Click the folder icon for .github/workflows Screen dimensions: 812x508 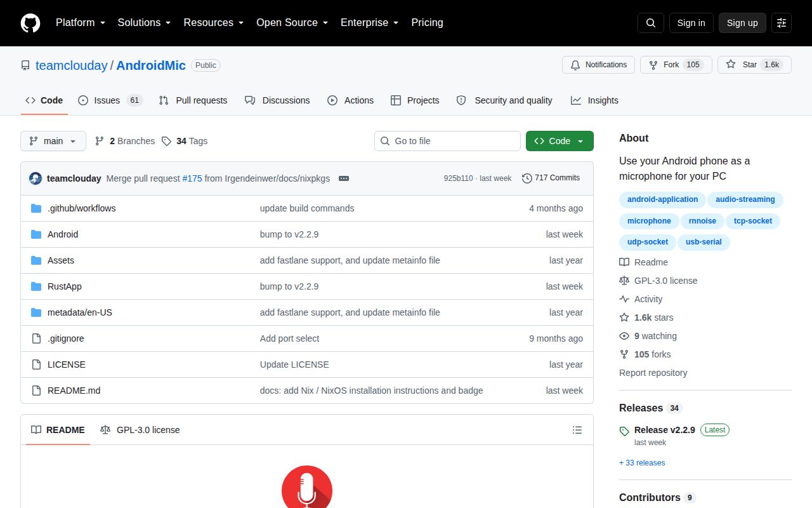(36, 208)
